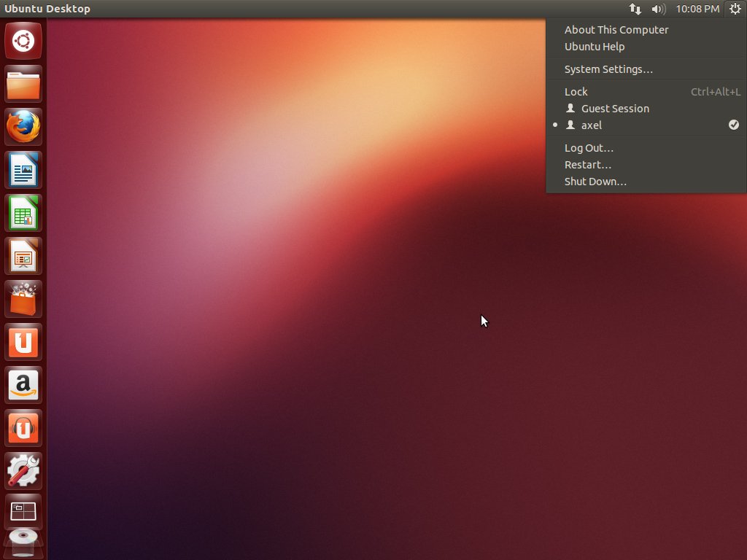The image size is (747, 560).
Task: Open Ubuntu One launcher icon
Action: (23, 342)
